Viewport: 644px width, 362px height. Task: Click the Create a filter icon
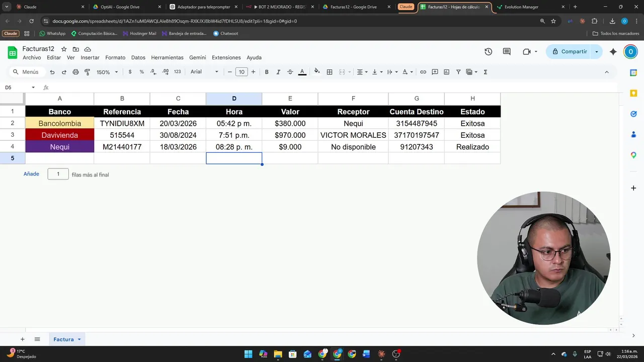[458, 72]
